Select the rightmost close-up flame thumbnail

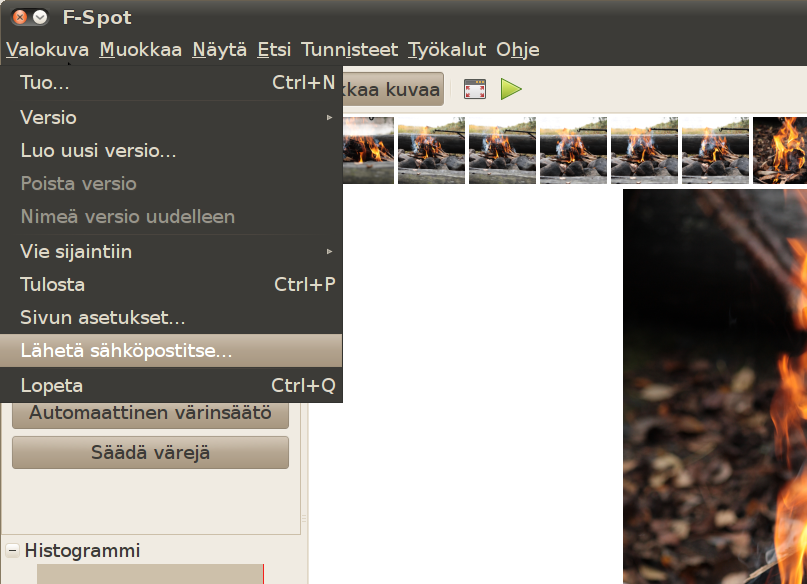(x=780, y=150)
